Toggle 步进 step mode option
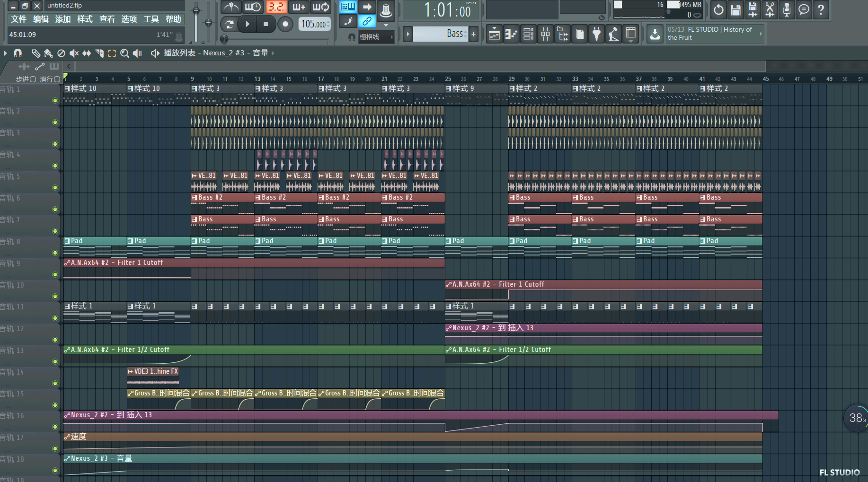 click(x=26, y=79)
